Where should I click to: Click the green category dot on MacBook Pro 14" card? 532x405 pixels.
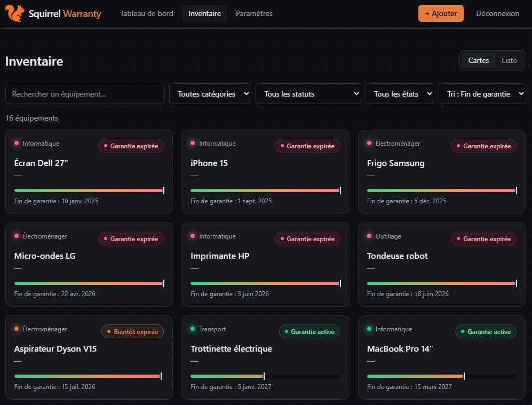(x=369, y=329)
